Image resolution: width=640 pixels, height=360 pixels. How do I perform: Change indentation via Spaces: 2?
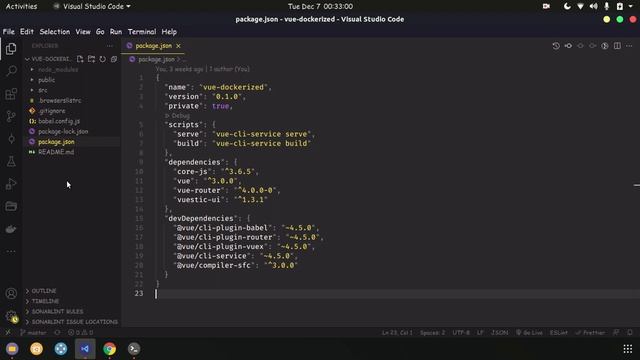tap(433, 333)
